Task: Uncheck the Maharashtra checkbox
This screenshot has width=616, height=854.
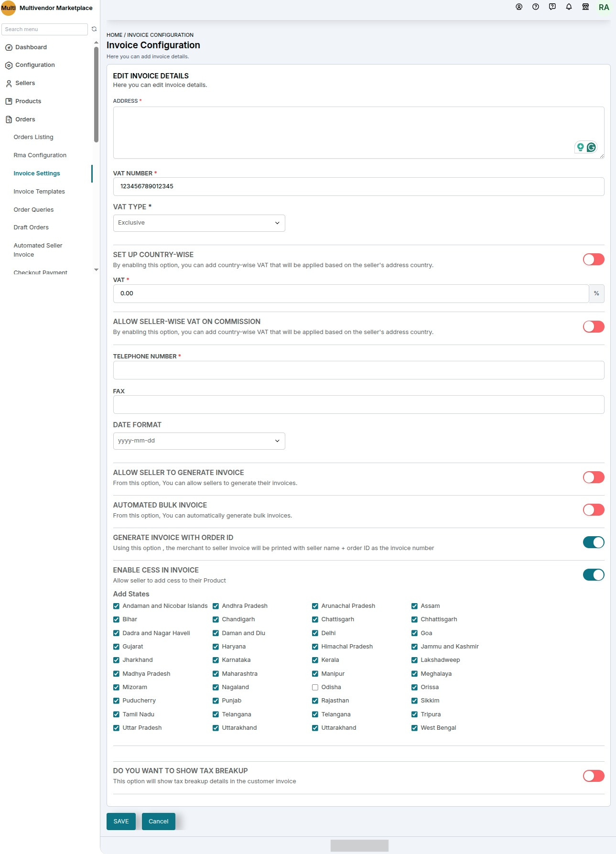Action: click(x=216, y=674)
